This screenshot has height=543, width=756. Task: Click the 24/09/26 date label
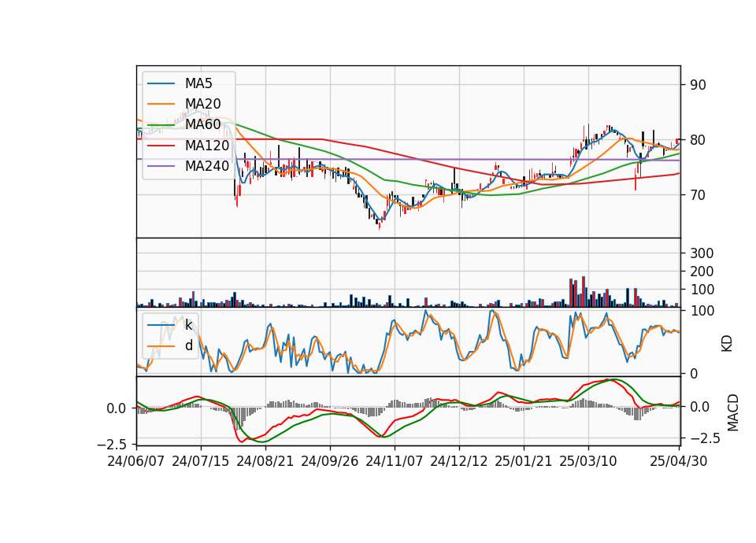[330, 461]
